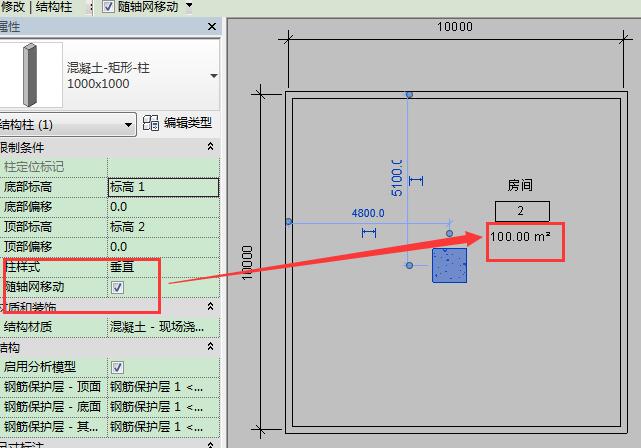Select the blue structural column in drawing
The width and height of the screenshot is (641, 448).
[x=450, y=265]
